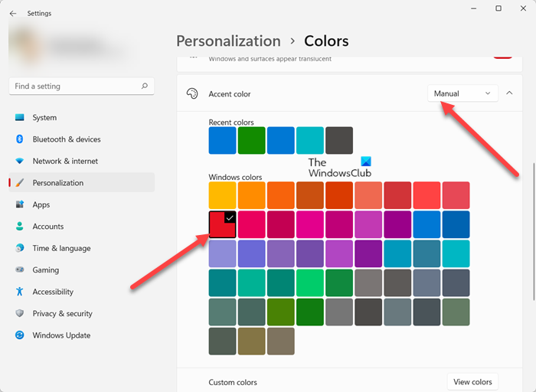Viewport: 536px width, 392px height.
Task: Select Accounts in the sidebar
Action: [x=47, y=227]
